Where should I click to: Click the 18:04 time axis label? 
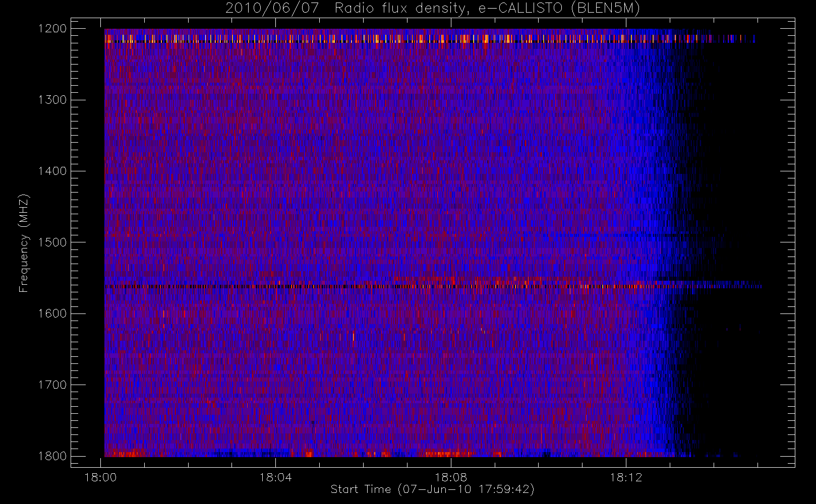point(276,477)
